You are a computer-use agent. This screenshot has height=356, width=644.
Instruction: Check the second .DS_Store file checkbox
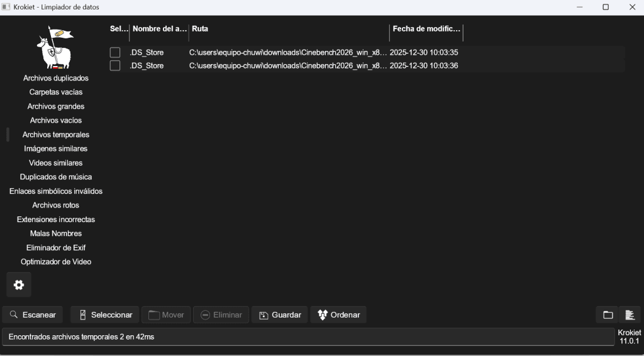click(115, 65)
